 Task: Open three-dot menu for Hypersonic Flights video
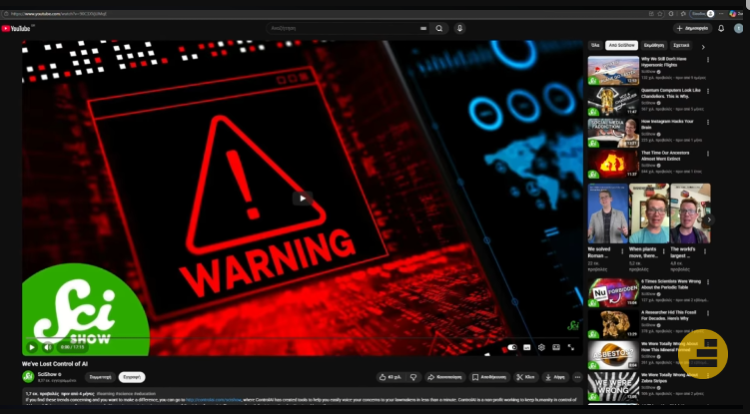tap(708, 60)
